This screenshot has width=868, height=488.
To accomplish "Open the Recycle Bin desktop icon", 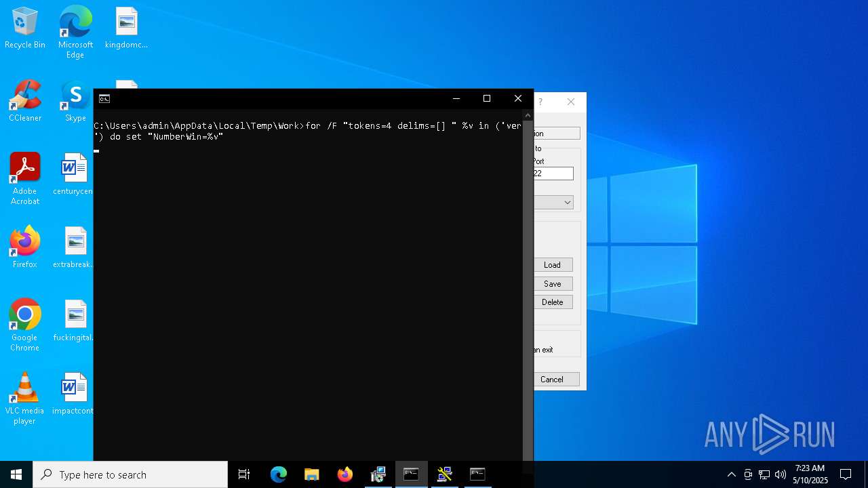I will (25, 28).
